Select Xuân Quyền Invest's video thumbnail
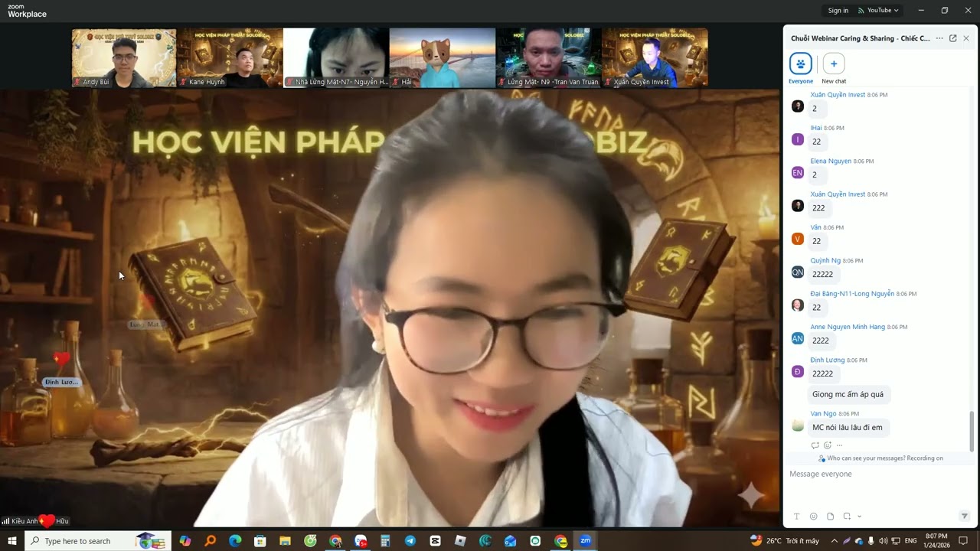Screen dimensions: 980x551 point(655,58)
